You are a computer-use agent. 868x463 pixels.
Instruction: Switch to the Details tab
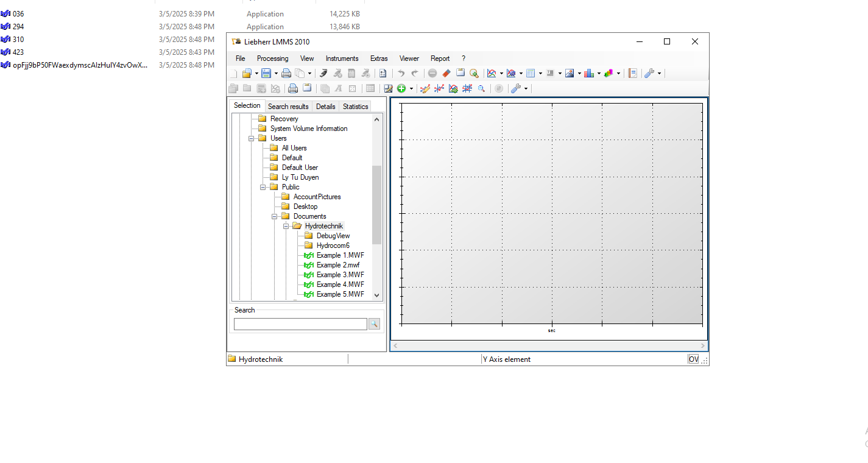(325, 106)
